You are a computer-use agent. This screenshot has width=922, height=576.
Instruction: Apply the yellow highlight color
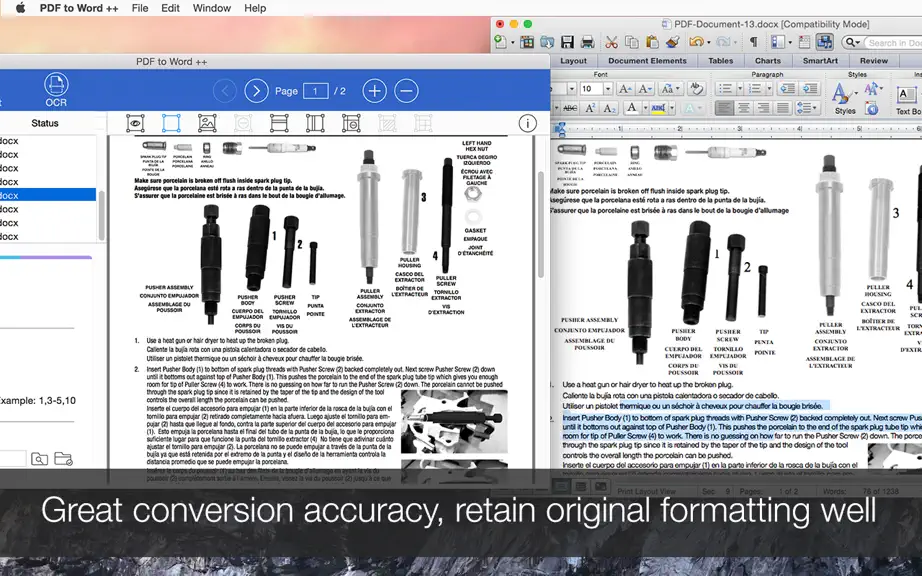(x=658, y=108)
